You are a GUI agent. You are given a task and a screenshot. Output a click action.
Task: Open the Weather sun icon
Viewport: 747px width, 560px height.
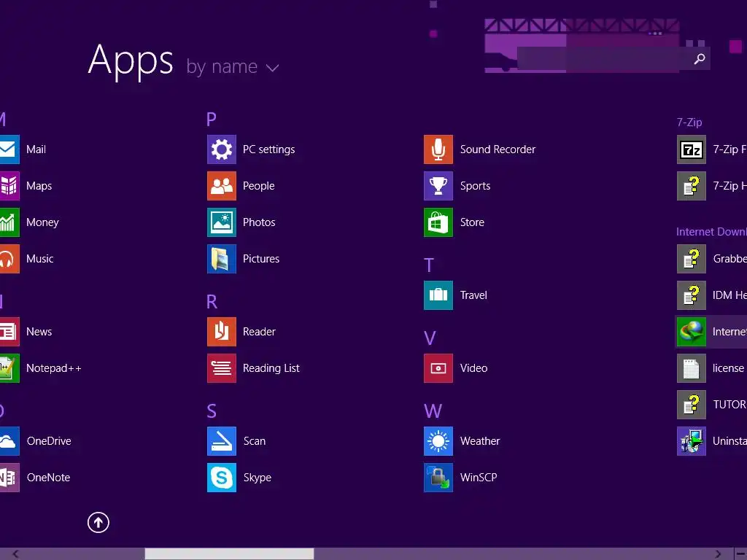tap(438, 441)
